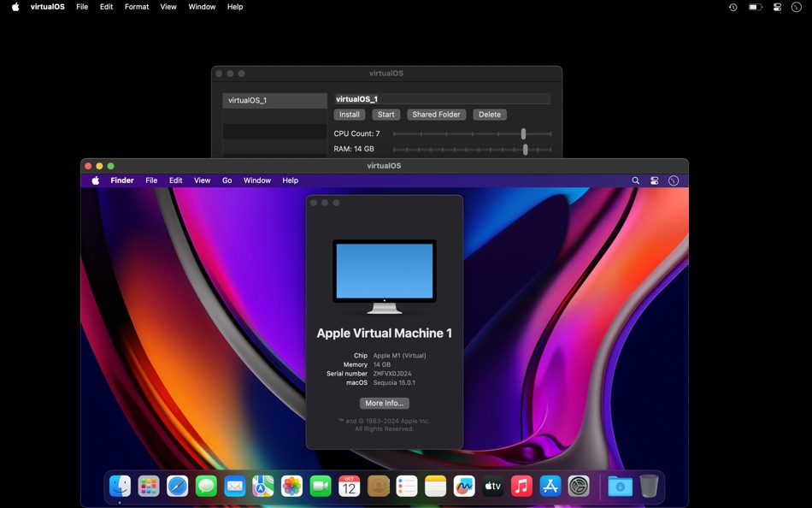Open the host Edit menu

tap(106, 7)
